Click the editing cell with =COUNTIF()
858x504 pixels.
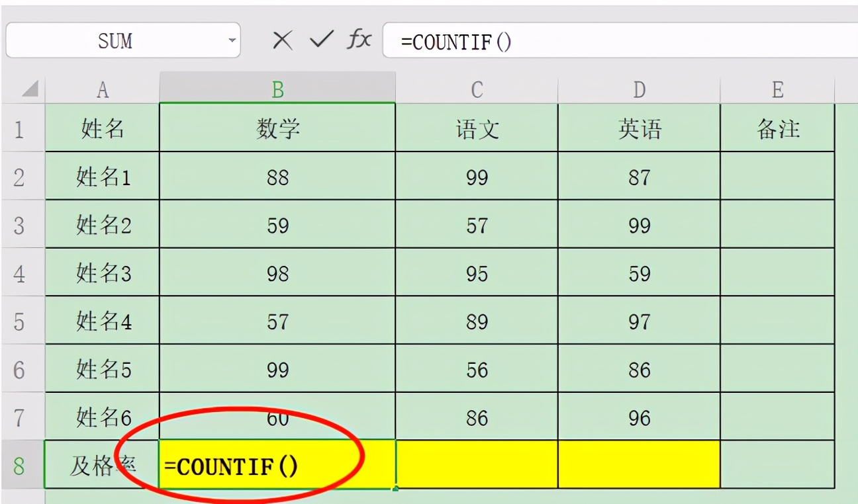(x=277, y=465)
